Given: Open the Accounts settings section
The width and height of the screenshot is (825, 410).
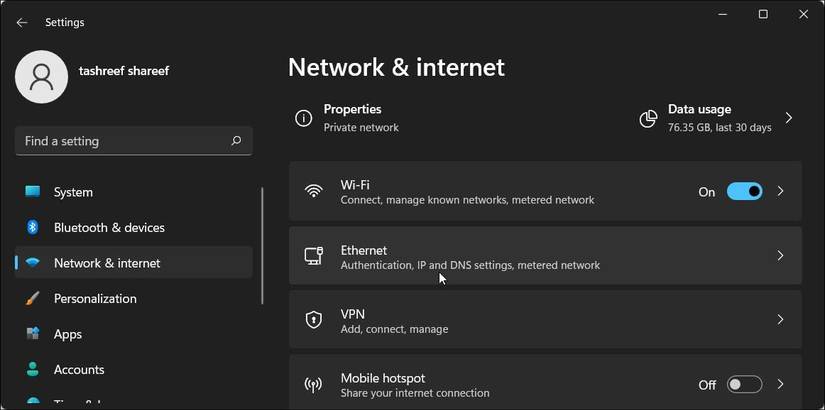Looking at the screenshot, I should click(x=79, y=369).
